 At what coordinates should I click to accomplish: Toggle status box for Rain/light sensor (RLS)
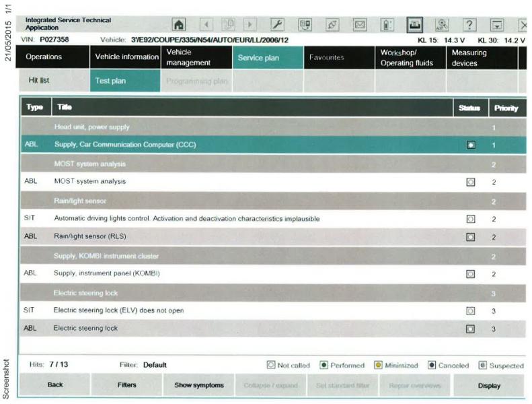point(471,237)
